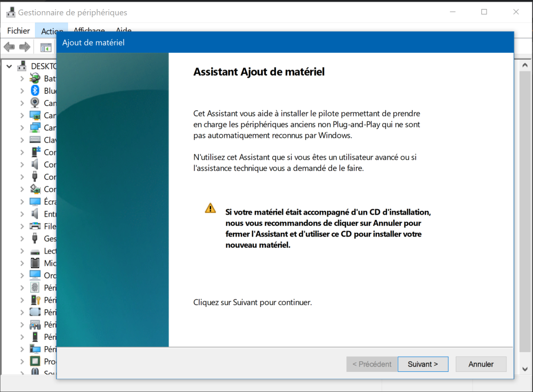Select the DESKTOP root node text
This screenshot has width=533, height=392.
point(44,66)
